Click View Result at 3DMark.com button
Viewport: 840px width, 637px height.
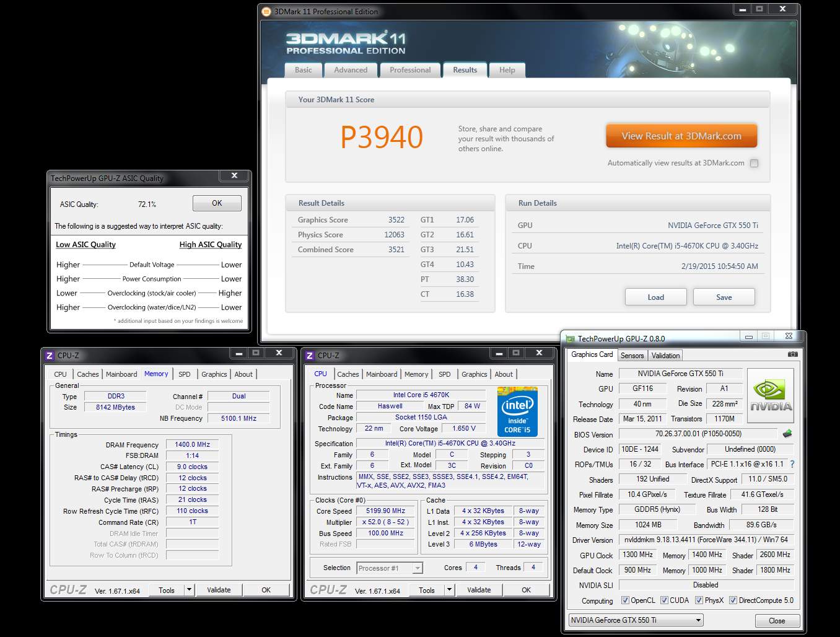(681, 136)
